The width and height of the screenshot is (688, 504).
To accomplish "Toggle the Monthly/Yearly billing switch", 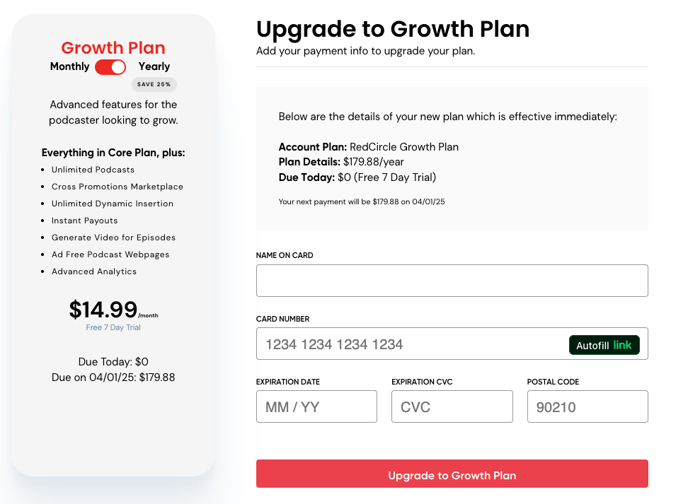I will coord(110,67).
